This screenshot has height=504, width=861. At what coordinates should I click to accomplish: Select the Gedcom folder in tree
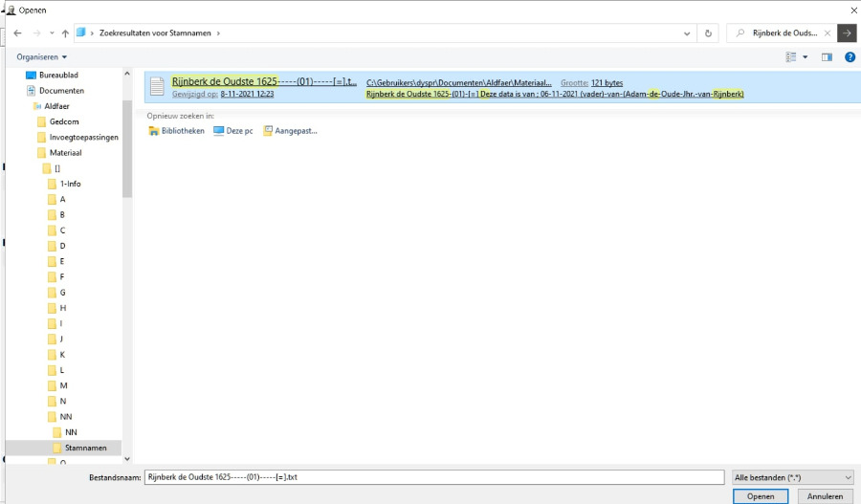64,121
